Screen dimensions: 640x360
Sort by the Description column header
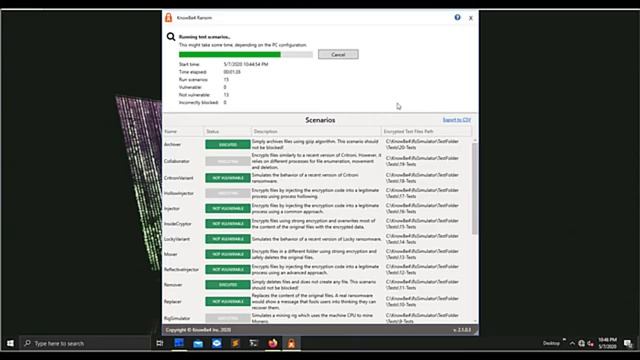(316, 131)
